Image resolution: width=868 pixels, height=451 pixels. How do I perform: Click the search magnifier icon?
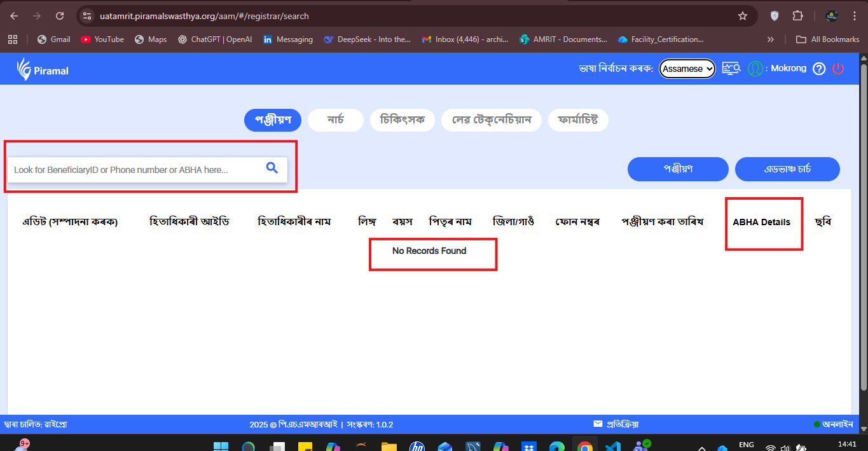coord(272,169)
